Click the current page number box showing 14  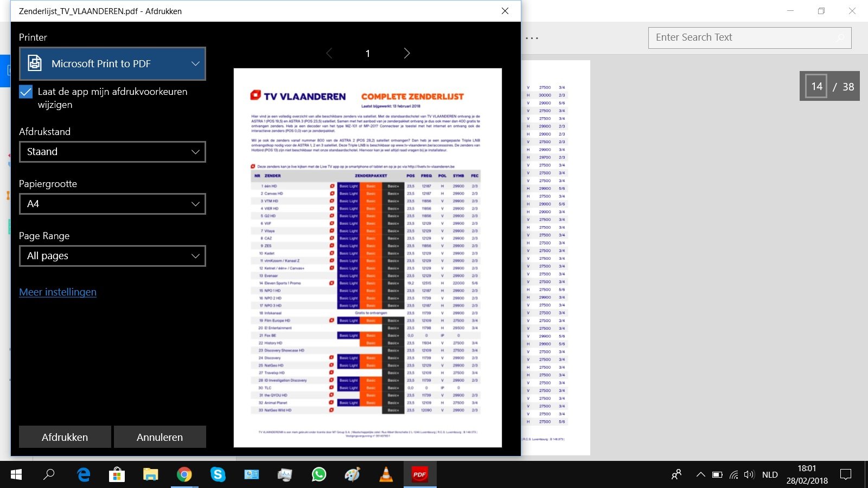point(816,86)
